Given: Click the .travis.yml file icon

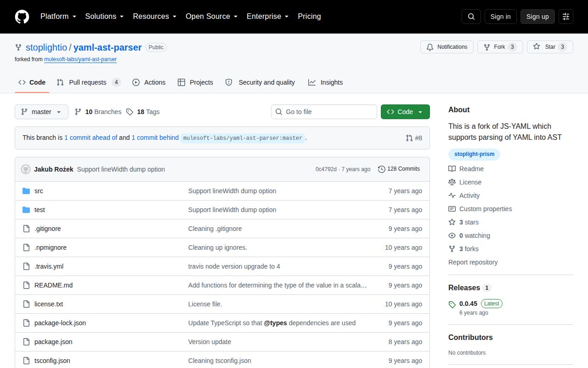Looking at the screenshot, I should [x=26, y=266].
